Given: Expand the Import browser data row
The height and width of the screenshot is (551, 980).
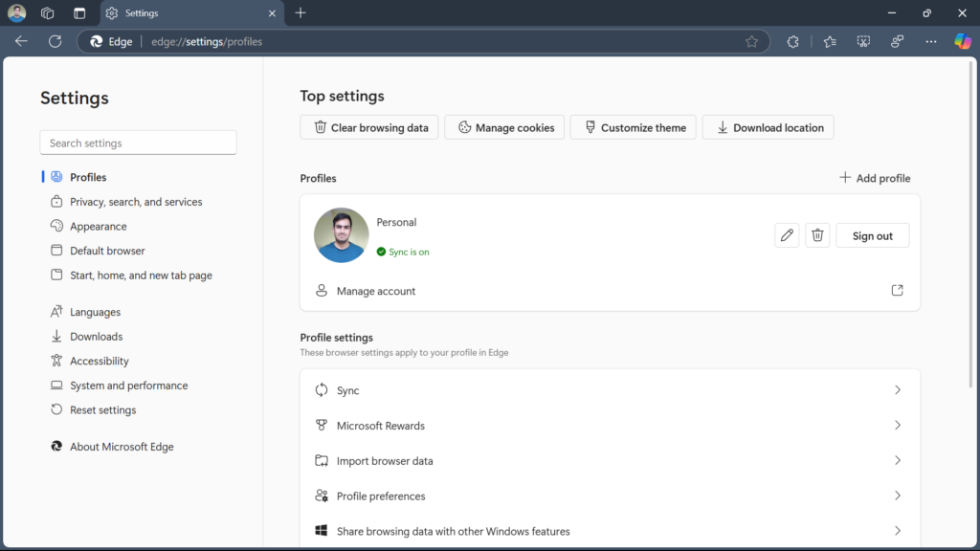Looking at the screenshot, I should (610, 460).
